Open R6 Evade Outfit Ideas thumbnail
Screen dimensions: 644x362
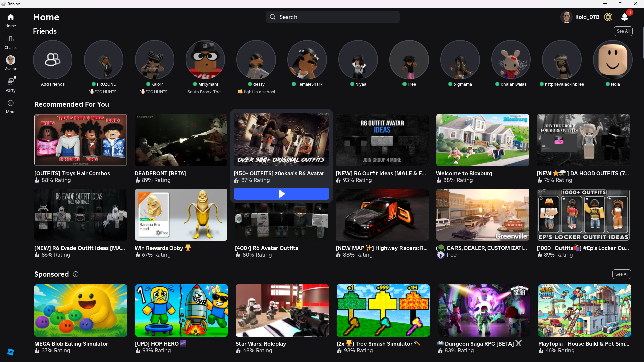pos(80,215)
